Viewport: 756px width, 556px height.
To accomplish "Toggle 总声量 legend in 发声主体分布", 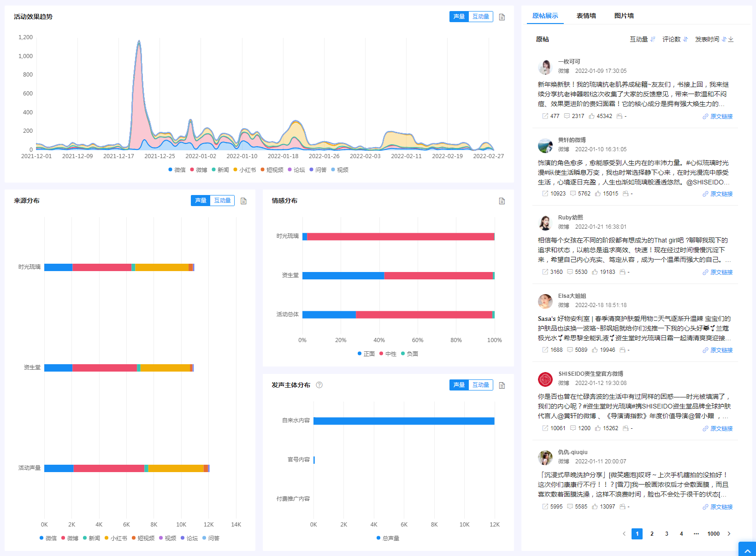I will point(388,538).
